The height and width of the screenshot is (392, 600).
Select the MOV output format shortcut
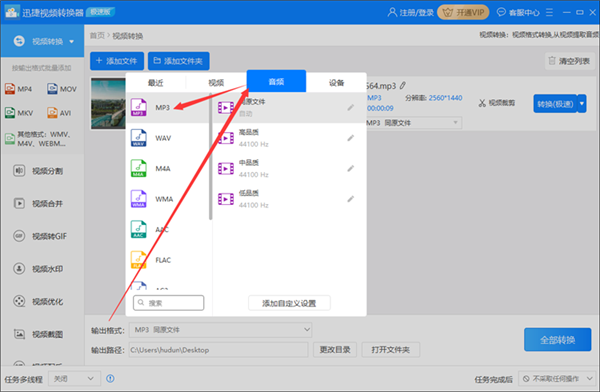[x=62, y=89]
